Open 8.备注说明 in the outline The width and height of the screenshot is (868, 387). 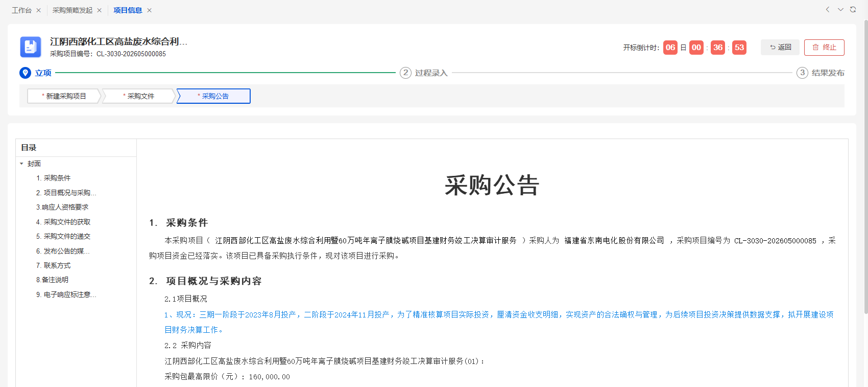(52, 280)
